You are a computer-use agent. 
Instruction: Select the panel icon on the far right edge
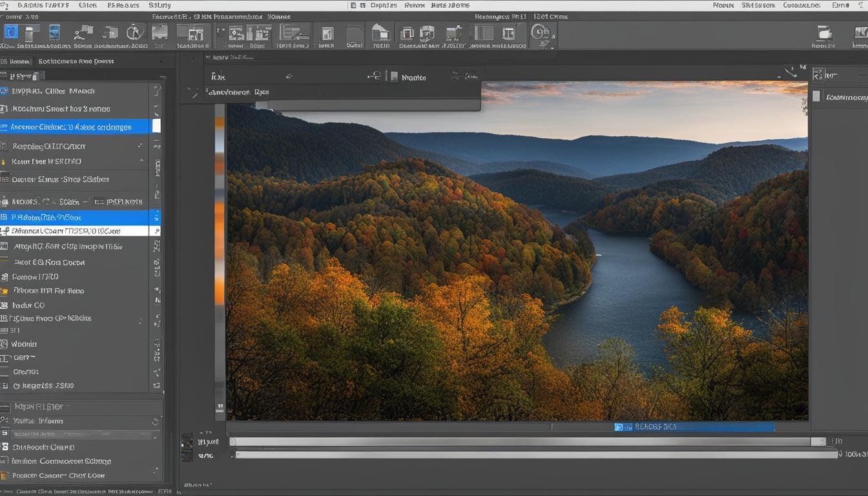816,96
